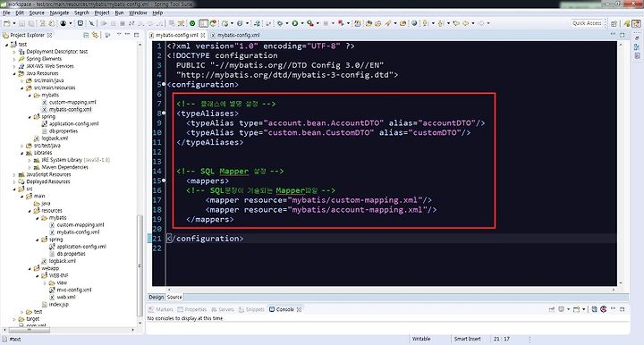Image resolution: width=644 pixels, height=345 pixels.
Task: Maximize the Project Explorer panel
Action: (136, 35)
